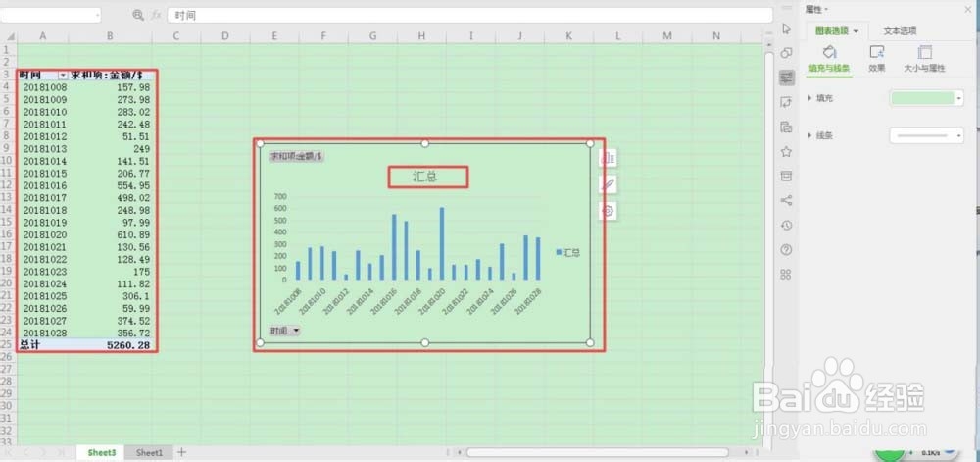The width and height of the screenshot is (980, 462).
Task: Click the 求和项:金额/$ field button on chart
Action: click(x=296, y=156)
